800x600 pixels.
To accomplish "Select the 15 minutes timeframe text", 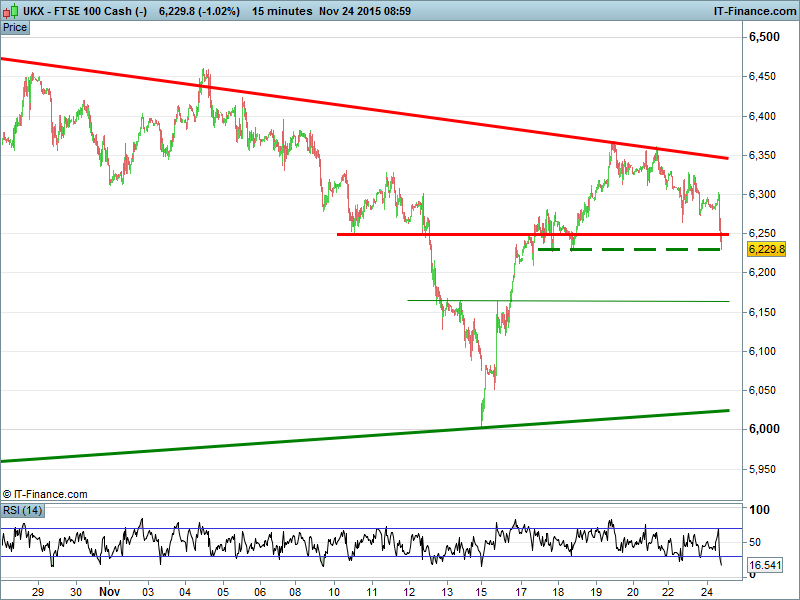I will (281, 11).
